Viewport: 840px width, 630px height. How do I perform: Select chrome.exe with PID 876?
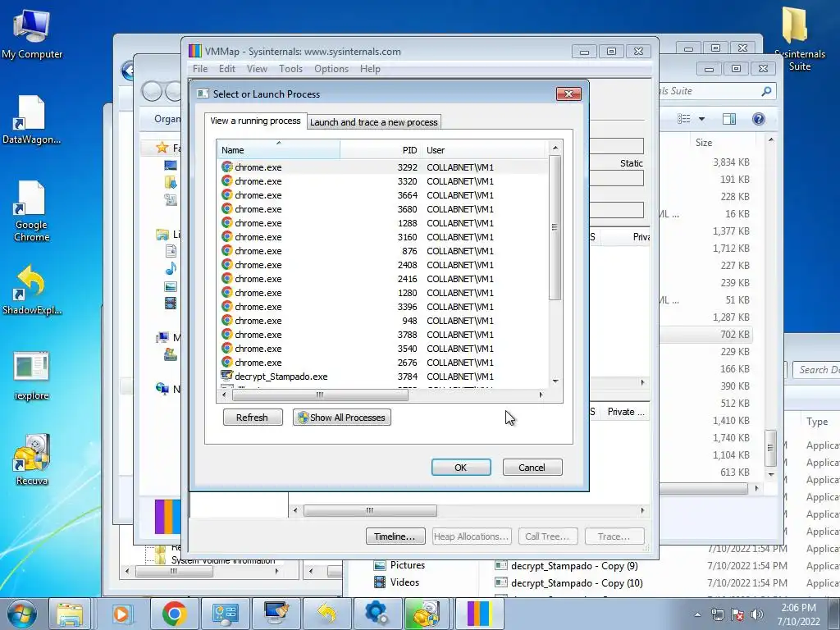tap(383, 251)
